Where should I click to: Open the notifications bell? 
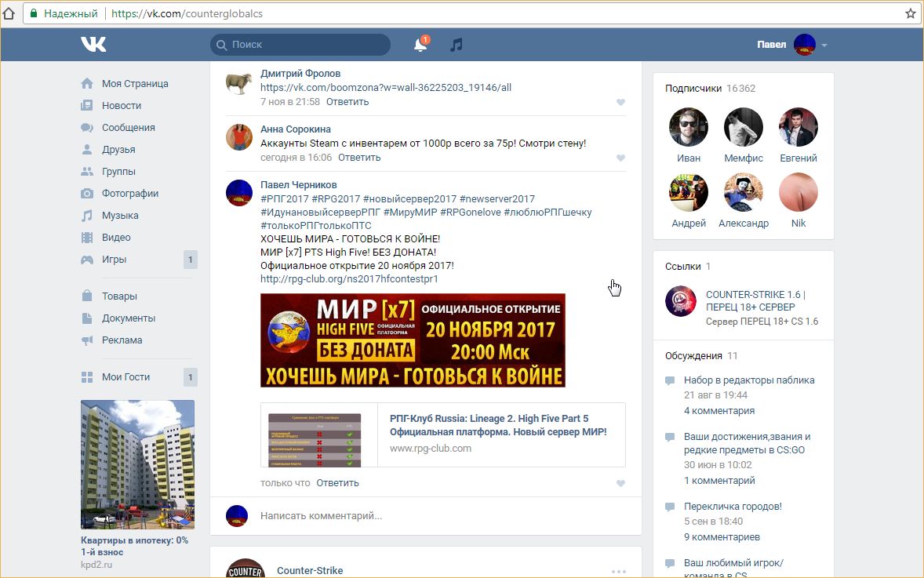[420, 45]
